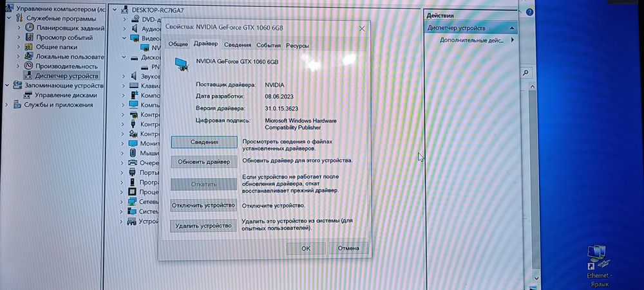Click the Монит monitors category icon

(133, 143)
